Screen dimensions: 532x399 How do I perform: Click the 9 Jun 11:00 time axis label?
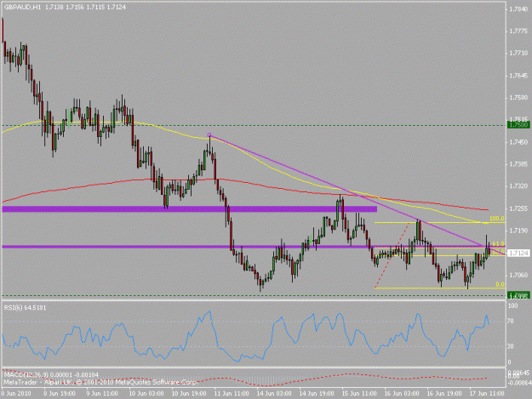click(x=102, y=394)
